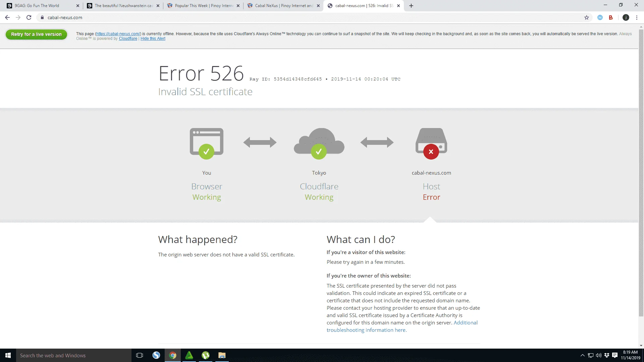
Task: Click the Tokyo location label
Action: coord(319,173)
